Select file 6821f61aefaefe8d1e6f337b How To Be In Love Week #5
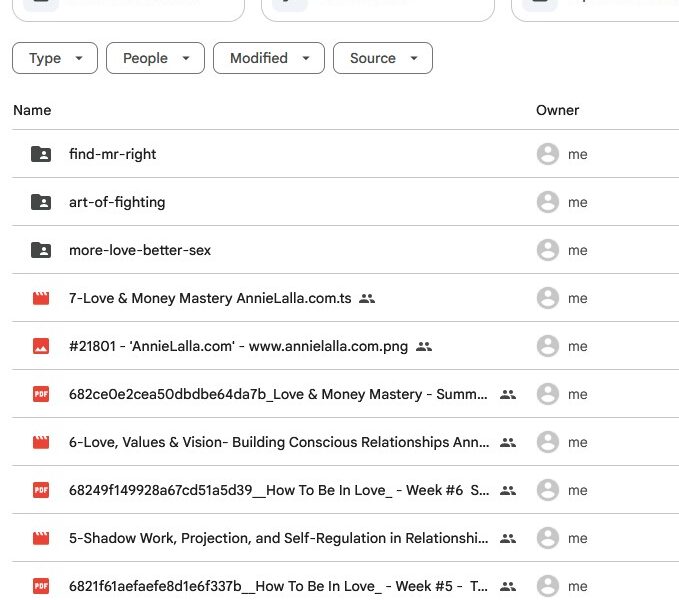Screen dimensions: 679x600 point(278,587)
